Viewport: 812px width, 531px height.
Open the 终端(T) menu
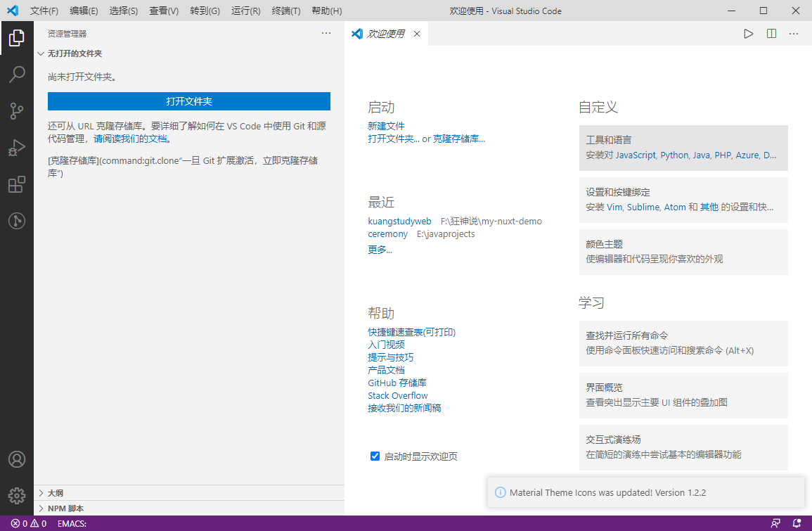click(x=285, y=11)
